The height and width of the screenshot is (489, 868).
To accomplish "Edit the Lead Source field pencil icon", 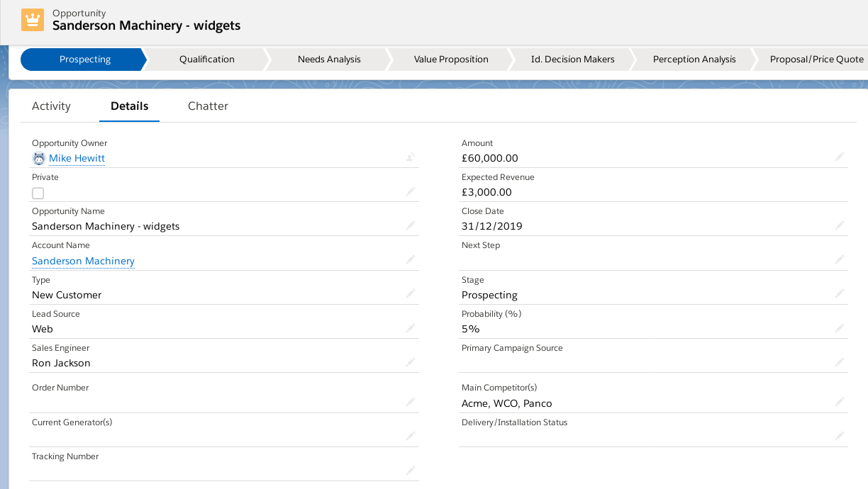I will coord(411,328).
